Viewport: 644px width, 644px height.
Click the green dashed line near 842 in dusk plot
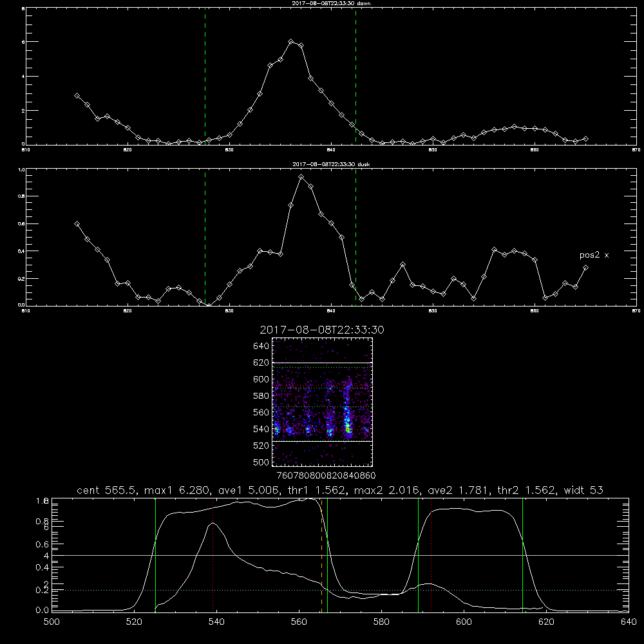click(x=355, y=238)
